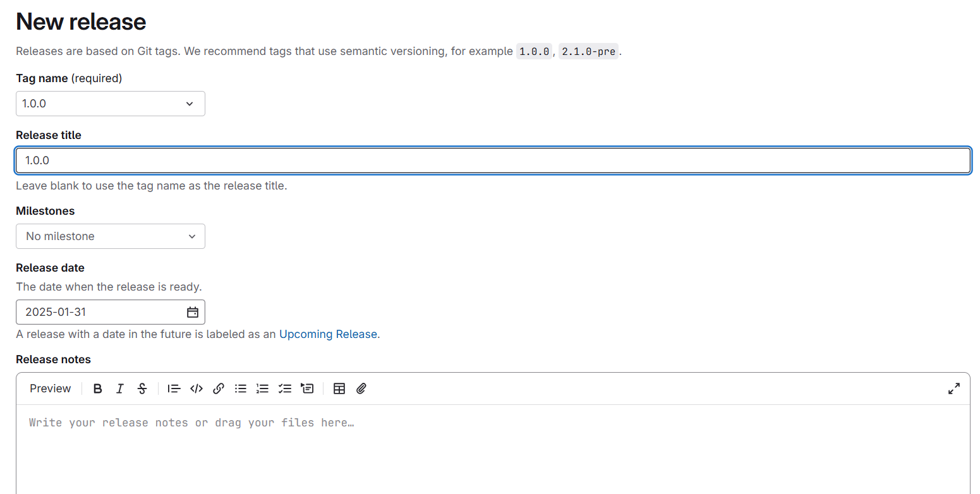This screenshot has height=494, width=980.
Task: Insert inline code formatting
Action: (x=197, y=389)
